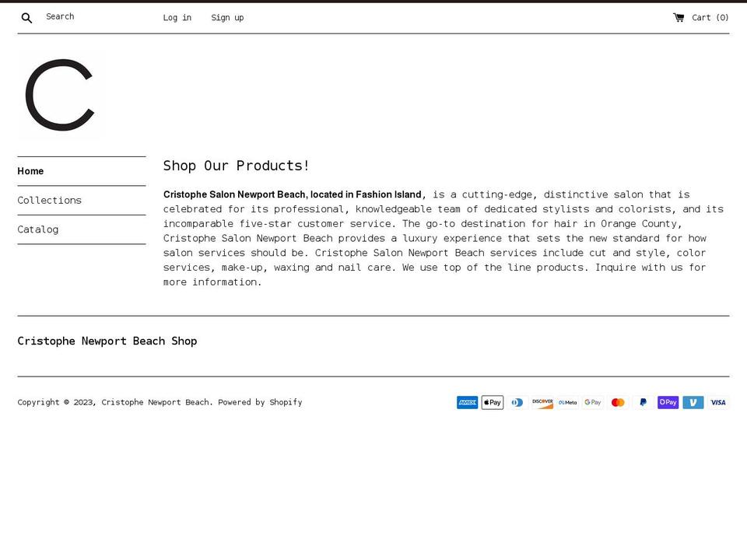Open the Log in page
Screen dimensions: 747x560
[177, 18]
